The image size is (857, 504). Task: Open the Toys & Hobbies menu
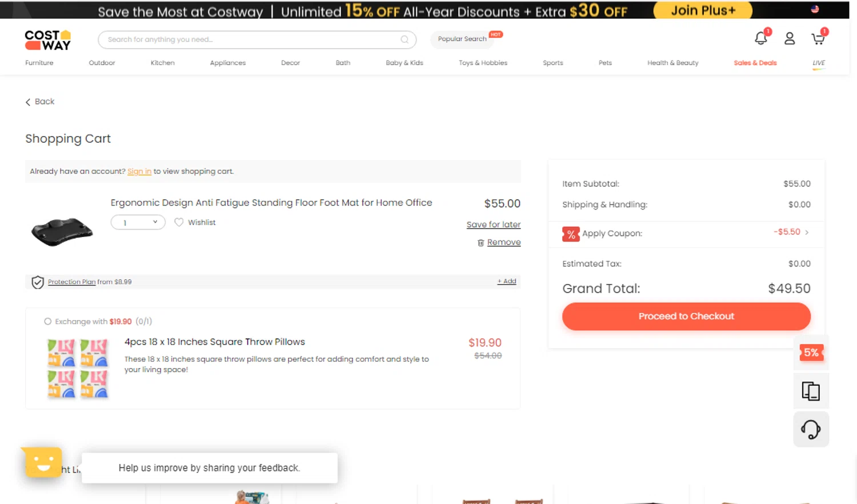pyautogui.click(x=483, y=63)
